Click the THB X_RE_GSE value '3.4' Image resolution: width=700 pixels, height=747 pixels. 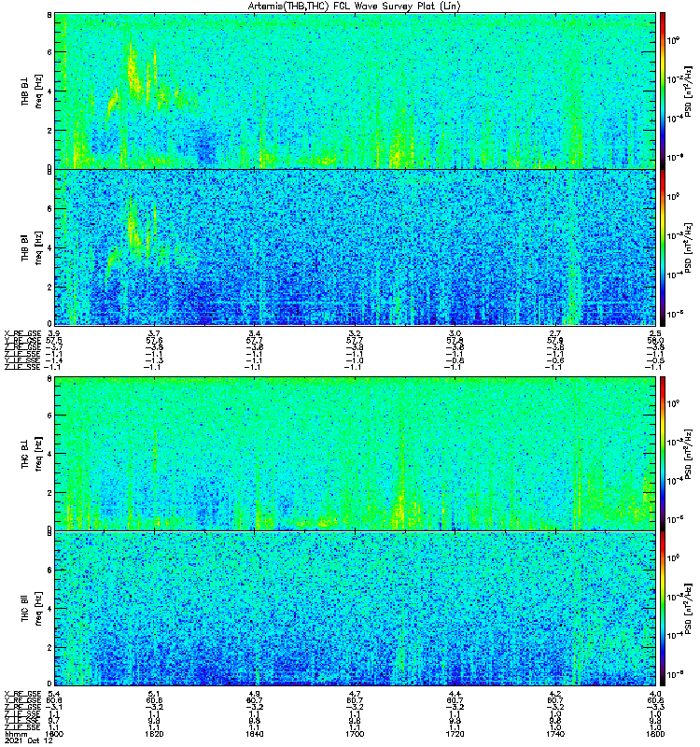pyautogui.click(x=254, y=333)
